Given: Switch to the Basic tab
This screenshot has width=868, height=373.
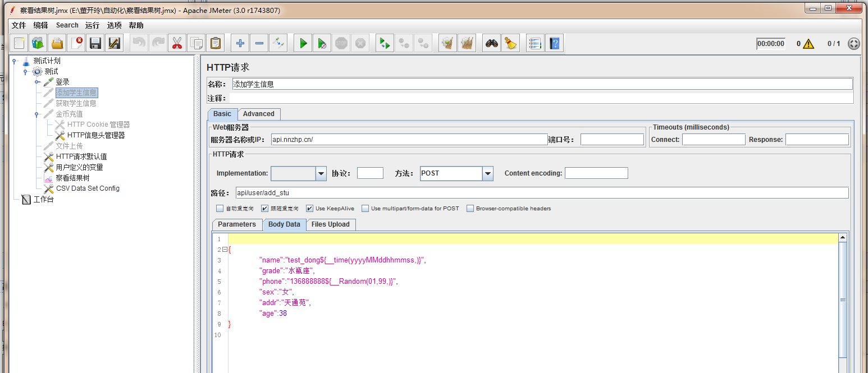Looking at the screenshot, I should (x=222, y=114).
